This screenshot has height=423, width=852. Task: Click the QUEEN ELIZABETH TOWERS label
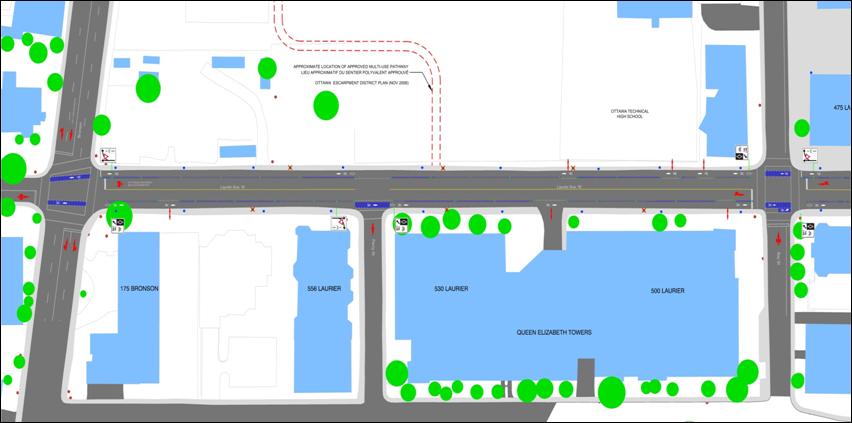click(554, 332)
